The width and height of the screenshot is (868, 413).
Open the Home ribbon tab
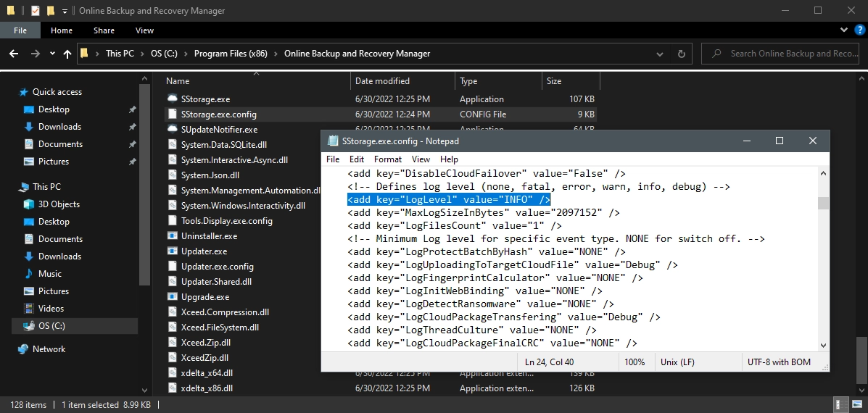(62, 30)
